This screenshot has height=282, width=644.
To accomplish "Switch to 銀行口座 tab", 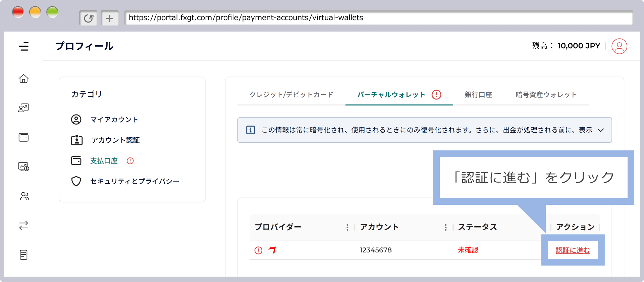I will click(x=478, y=95).
